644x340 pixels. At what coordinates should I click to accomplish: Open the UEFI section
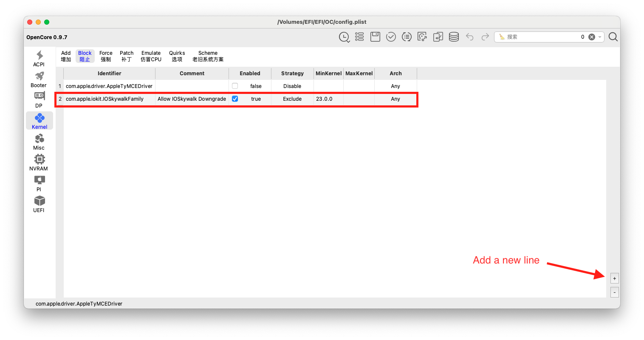(39, 204)
